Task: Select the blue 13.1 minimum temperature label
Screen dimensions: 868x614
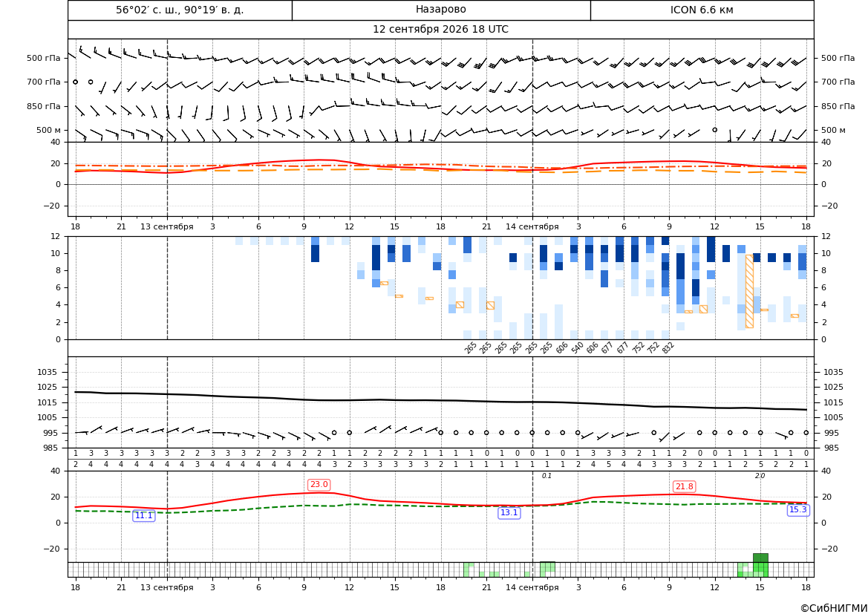Action: tap(509, 513)
